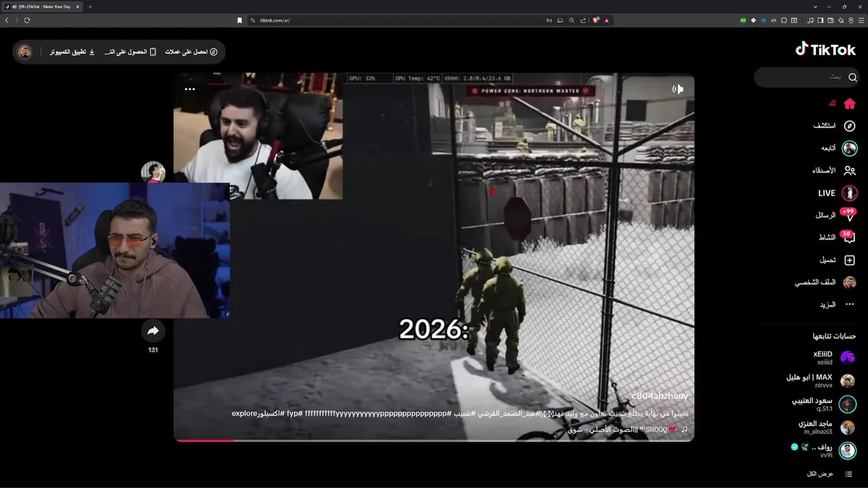Click the red video progress bar
This screenshot has width=868, height=488.
tap(203, 441)
